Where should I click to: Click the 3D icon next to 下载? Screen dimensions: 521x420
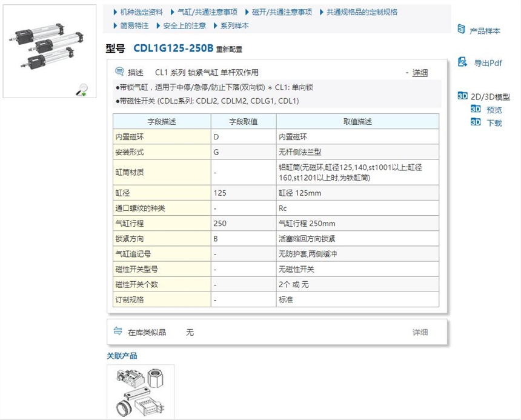coord(476,122)
